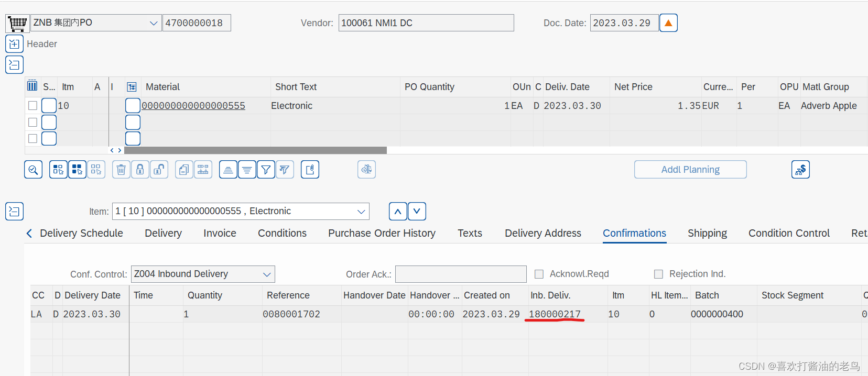Copy the selected item via copy icon

coord(184,169)
